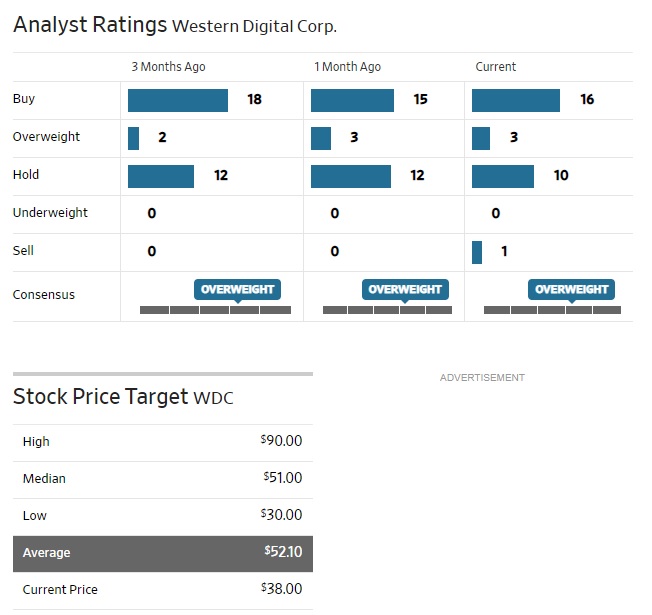
Task: Click the Overweight consensus badge 3 Months Ago
Action: [237, 290]
